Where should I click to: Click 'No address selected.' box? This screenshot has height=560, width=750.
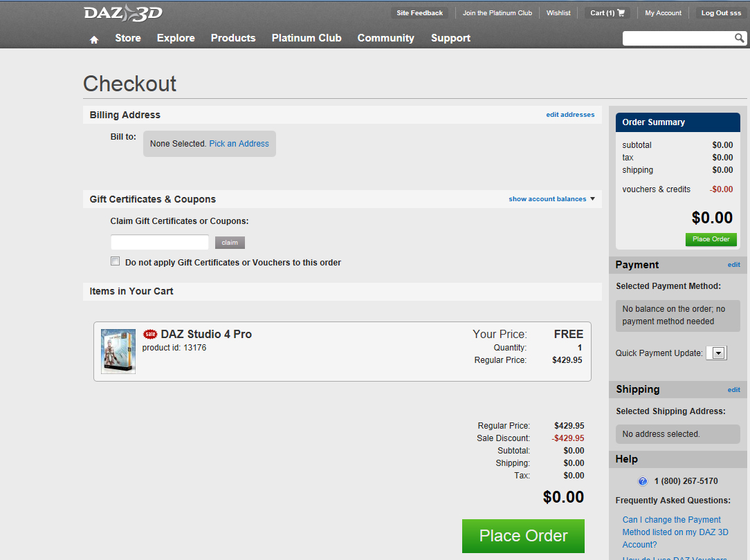point(678,434)
